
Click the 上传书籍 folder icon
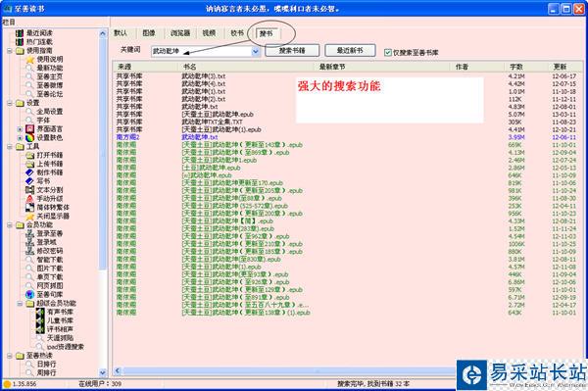coord(30,164)
